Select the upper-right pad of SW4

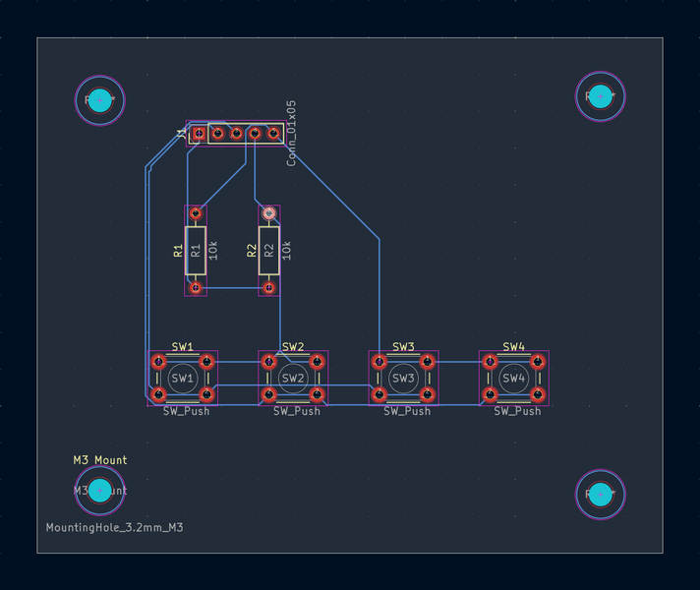[x=538, y=362]
